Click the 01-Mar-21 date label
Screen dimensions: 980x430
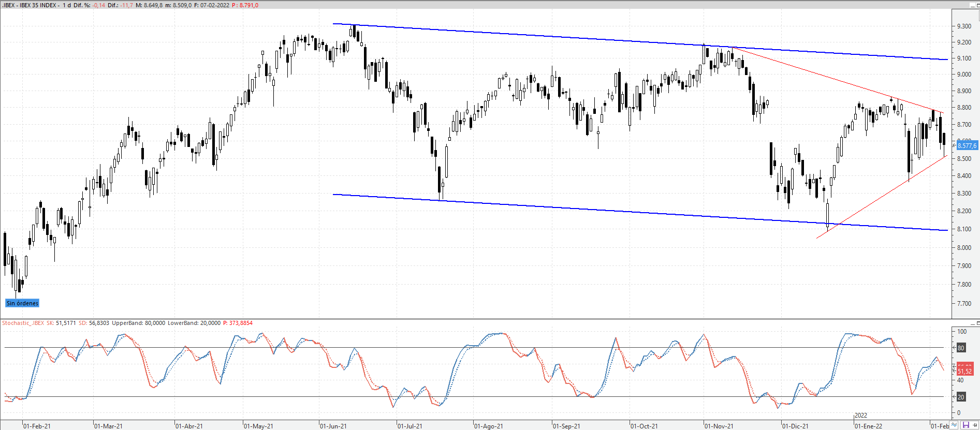coord(109,426)
